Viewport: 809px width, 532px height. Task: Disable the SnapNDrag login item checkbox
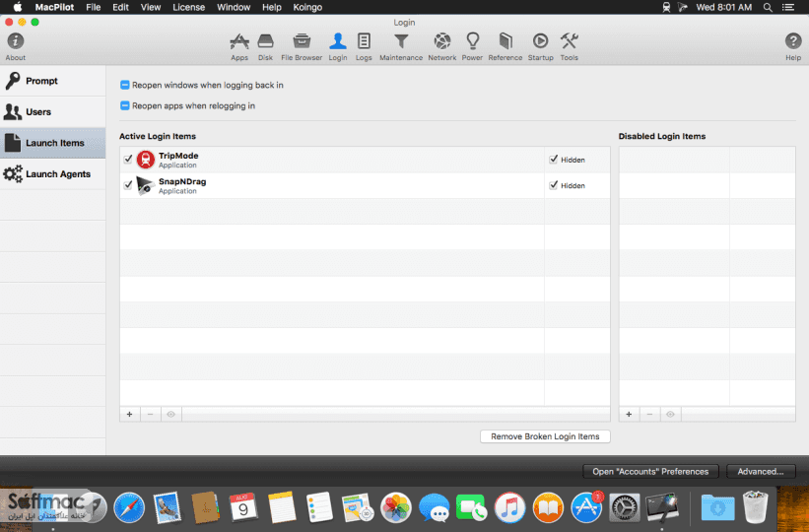[x=128, y=185]
